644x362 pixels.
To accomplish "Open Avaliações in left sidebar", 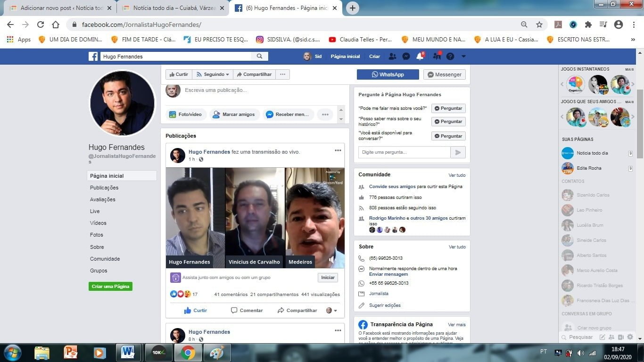I will [103, 199].
